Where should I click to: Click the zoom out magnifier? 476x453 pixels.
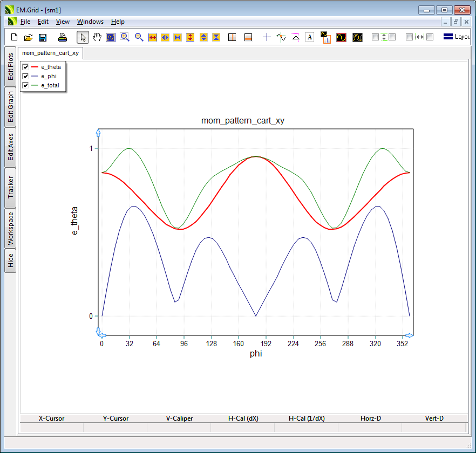pyautogui.click(x=139, y=37)
